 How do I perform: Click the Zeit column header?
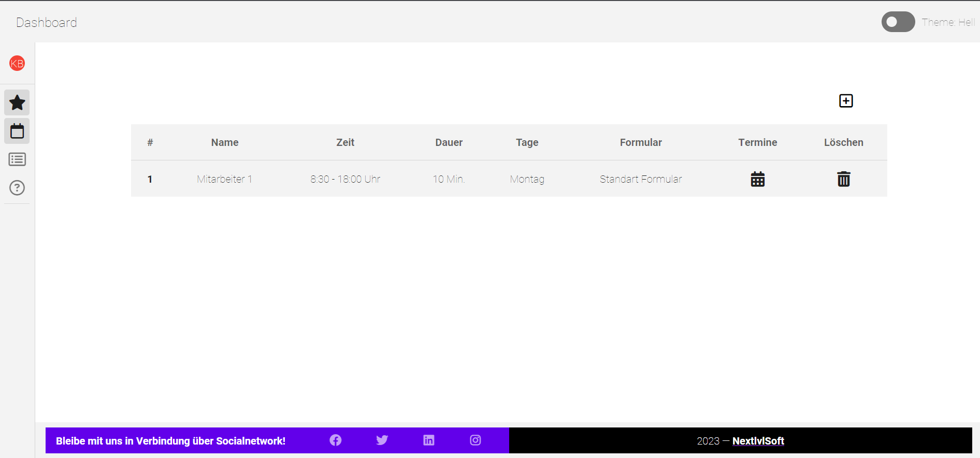345,142
